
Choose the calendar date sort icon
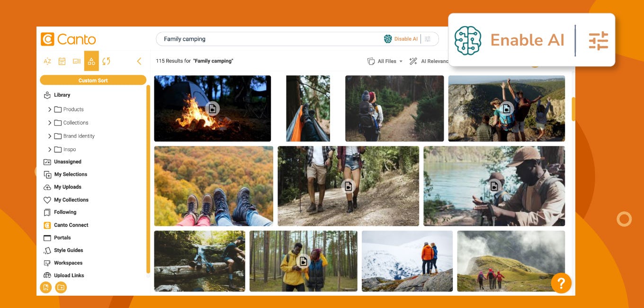click(62, 61)
